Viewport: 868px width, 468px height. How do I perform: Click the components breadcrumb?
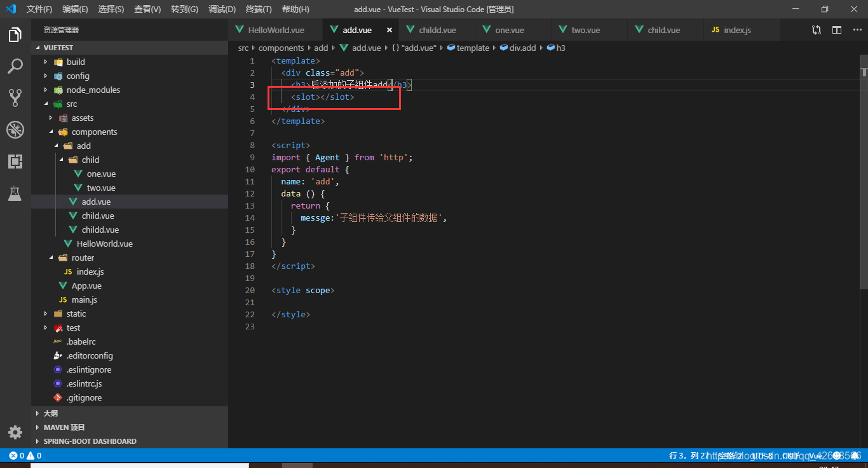(x=281, y=48)
